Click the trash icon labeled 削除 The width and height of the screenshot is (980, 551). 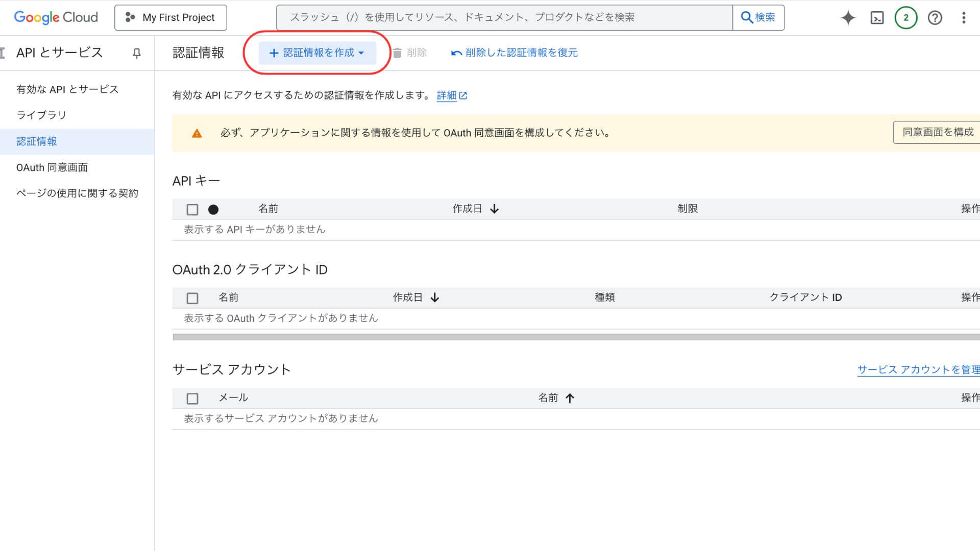click(397, 53)
